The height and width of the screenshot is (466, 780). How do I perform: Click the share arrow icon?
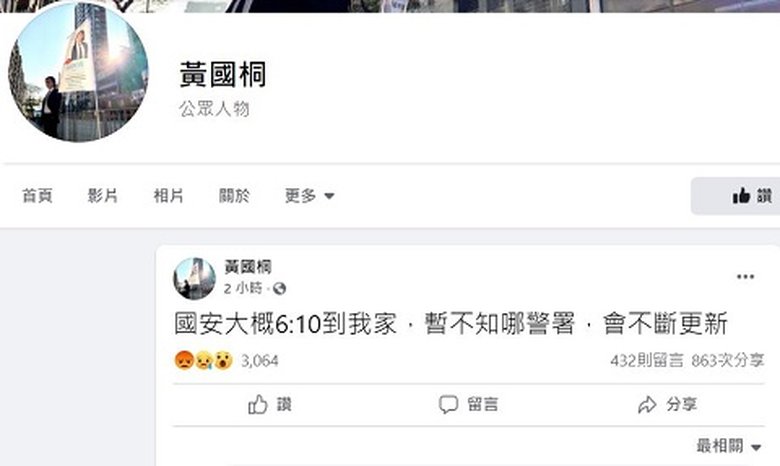[647, 404]
